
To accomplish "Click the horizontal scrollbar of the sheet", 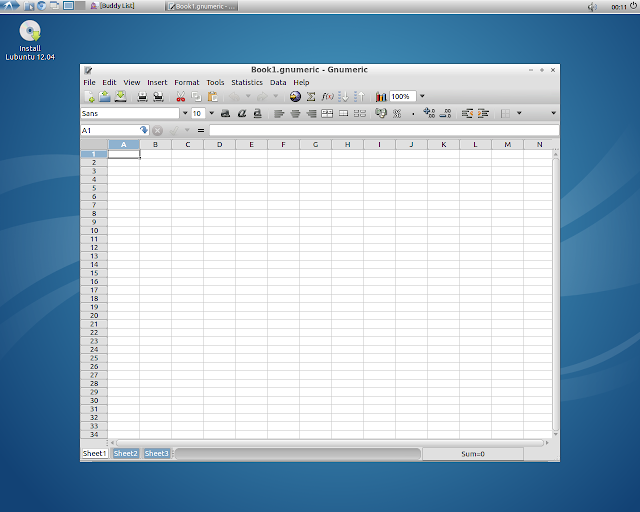I will [x=329, y=443].
